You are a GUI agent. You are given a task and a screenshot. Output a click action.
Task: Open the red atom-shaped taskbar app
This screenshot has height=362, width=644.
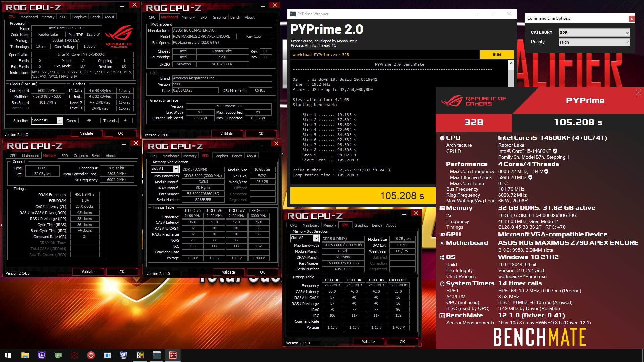[x=74, y=355]
